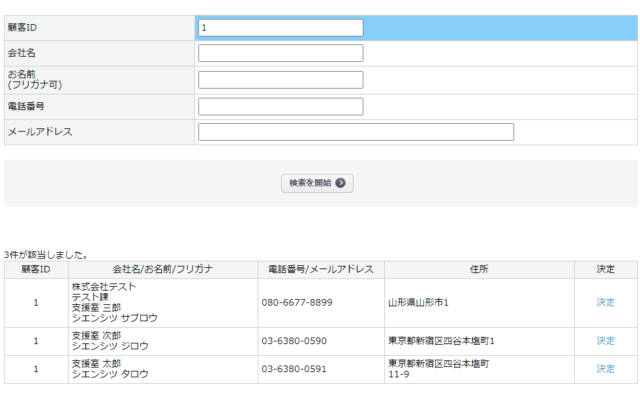The height and width of the screenshot is (419, 640).
Task: Click the 住所 column header
Action: (x=478, y=269)
